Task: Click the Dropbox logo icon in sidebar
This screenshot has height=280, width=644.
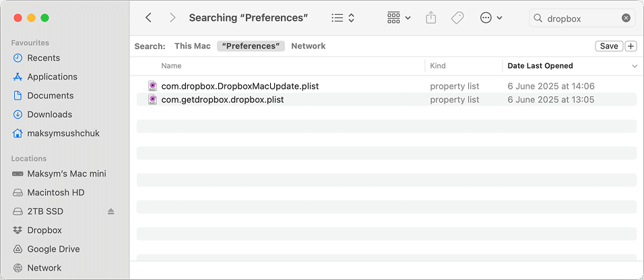Action: (18, 230)
